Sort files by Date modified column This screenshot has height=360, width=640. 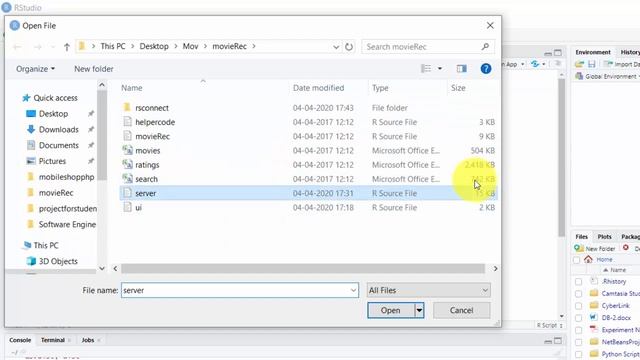tap(318, 88)
